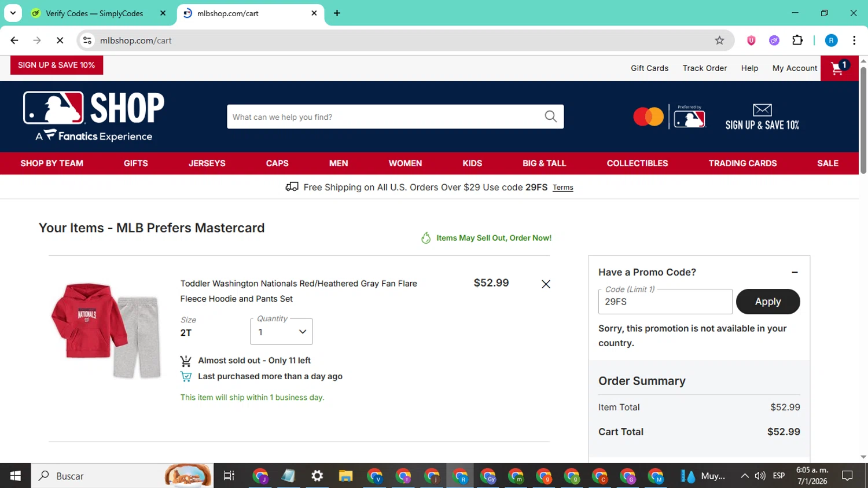Open the TRADING CARDS menu

[x=743, y=163]
